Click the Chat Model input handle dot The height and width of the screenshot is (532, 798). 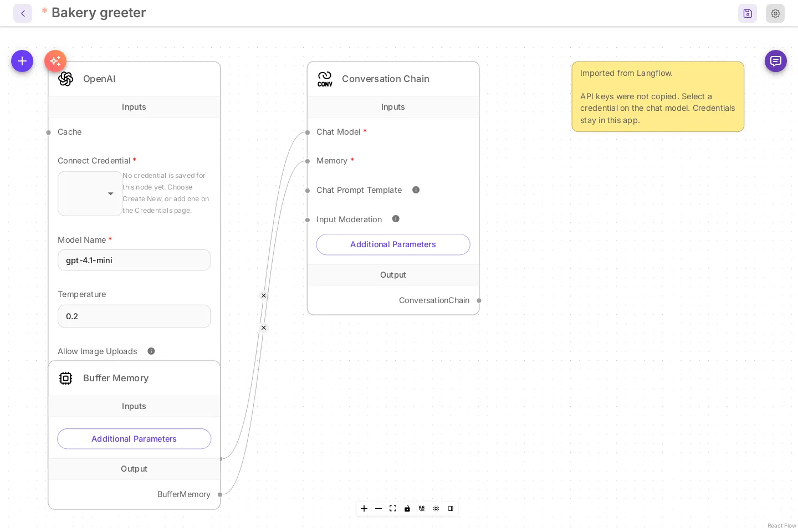[308, 132]
